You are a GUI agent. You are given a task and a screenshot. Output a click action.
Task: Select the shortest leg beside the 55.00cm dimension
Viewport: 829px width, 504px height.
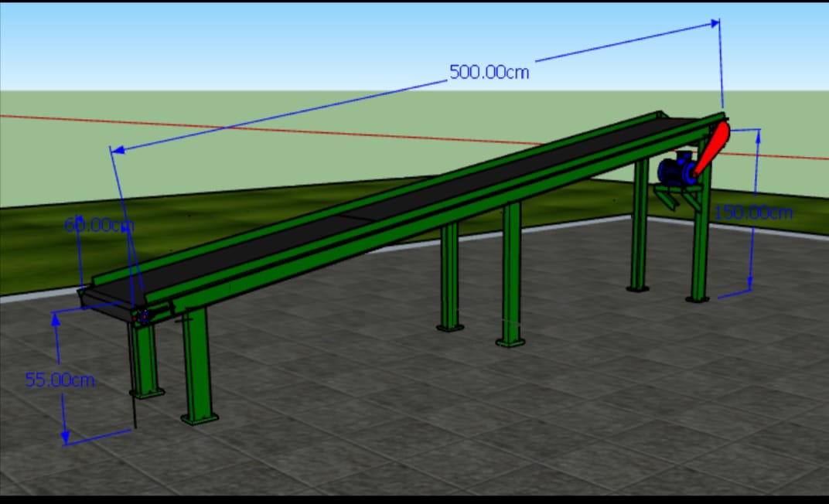145,359
